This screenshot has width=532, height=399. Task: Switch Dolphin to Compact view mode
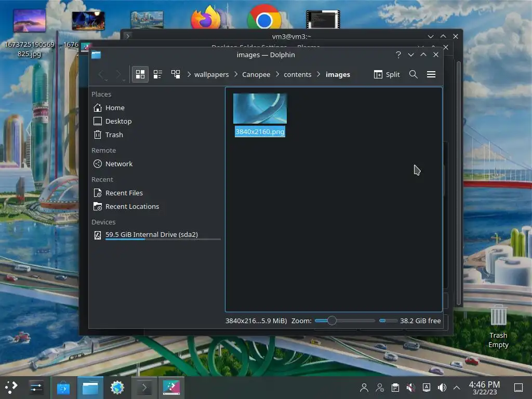pyautogui.click(x=158, y=74)
